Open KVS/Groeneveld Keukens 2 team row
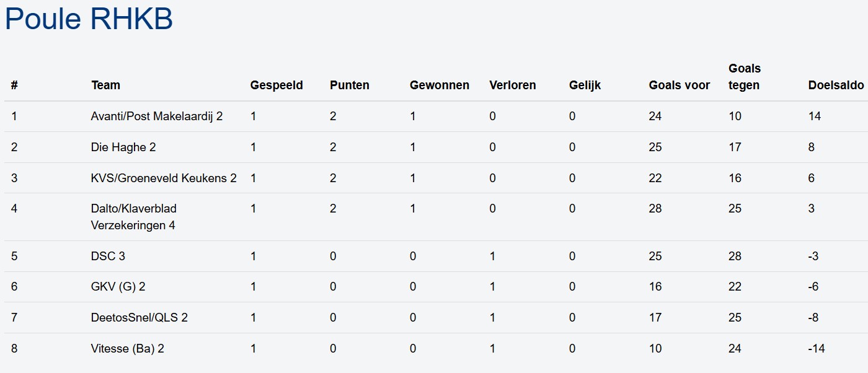Screen dimensions: 868x373 click(163, 178)
